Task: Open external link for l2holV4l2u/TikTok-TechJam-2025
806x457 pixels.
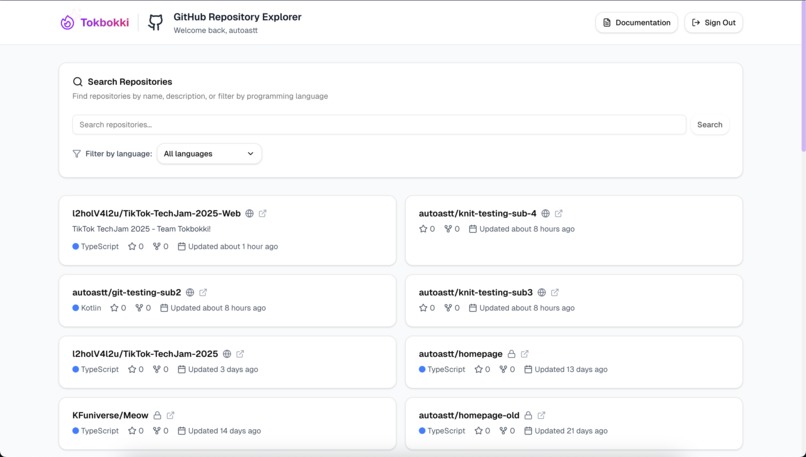Action: [240, 354]
